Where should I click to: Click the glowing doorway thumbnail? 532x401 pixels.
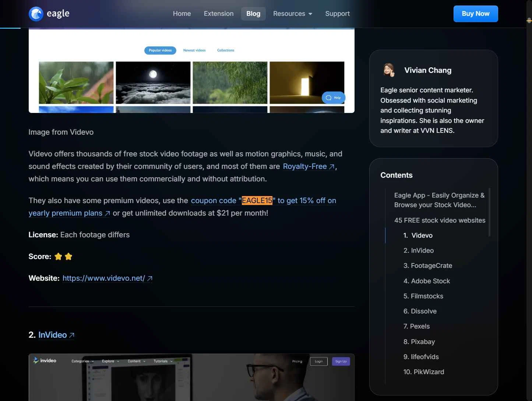click(x=307, y=83)
